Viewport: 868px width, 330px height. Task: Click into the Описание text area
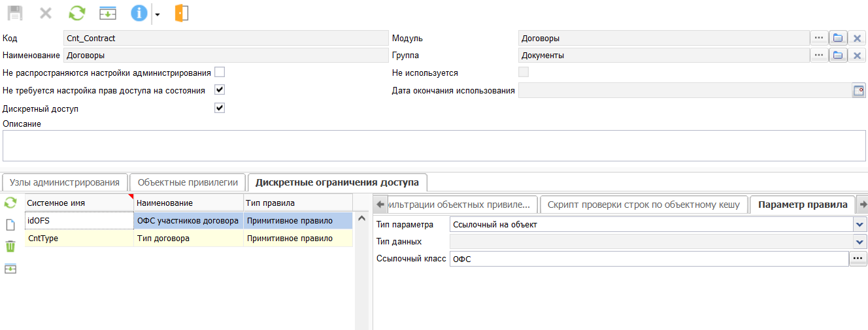(434, 145)
